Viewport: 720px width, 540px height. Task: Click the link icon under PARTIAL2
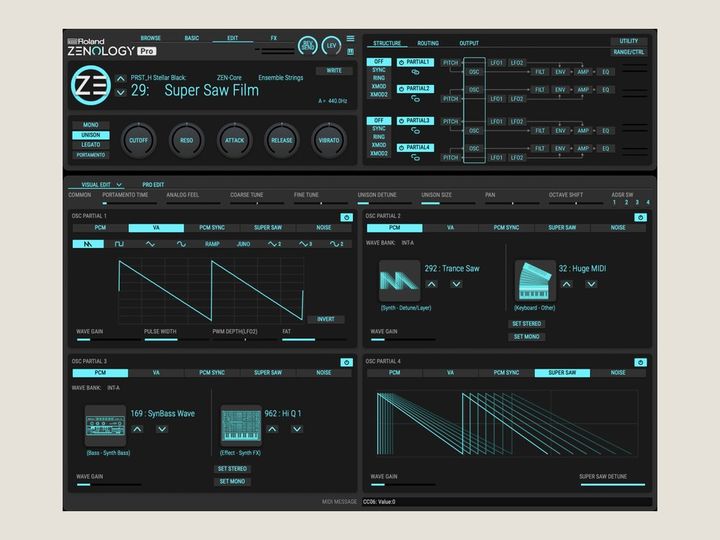coord(415,99)
